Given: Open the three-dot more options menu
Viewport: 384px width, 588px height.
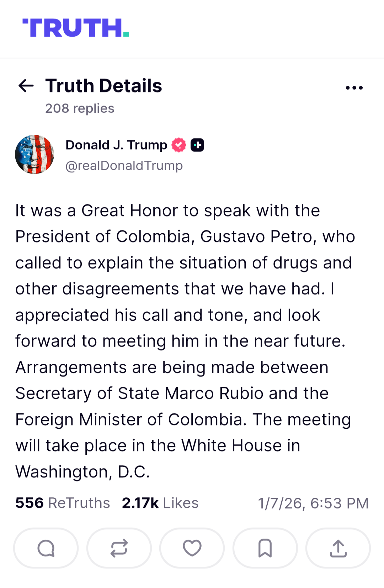Looking at the screenshot, I should pyautogui.click(x=354, y=87).
